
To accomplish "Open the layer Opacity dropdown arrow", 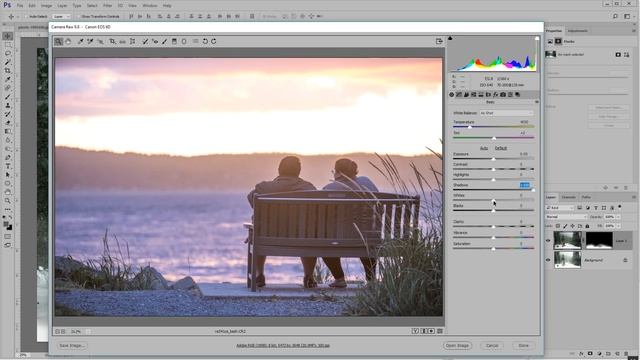I will pos(619,217).
